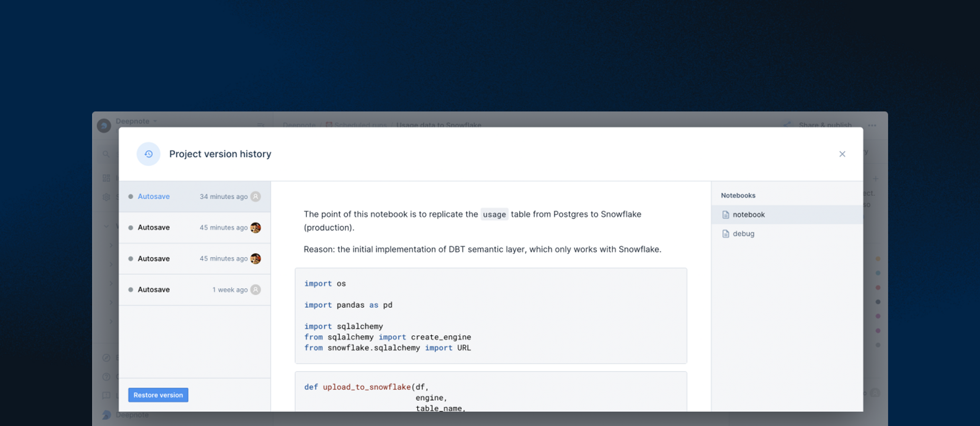Select the Autosave from 34 minutes ago

pos(195,196)
